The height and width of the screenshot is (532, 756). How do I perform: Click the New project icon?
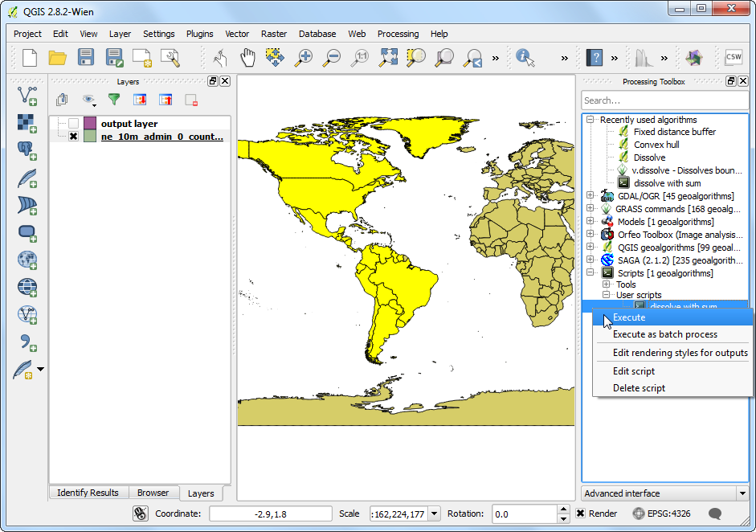pos(30,58)
